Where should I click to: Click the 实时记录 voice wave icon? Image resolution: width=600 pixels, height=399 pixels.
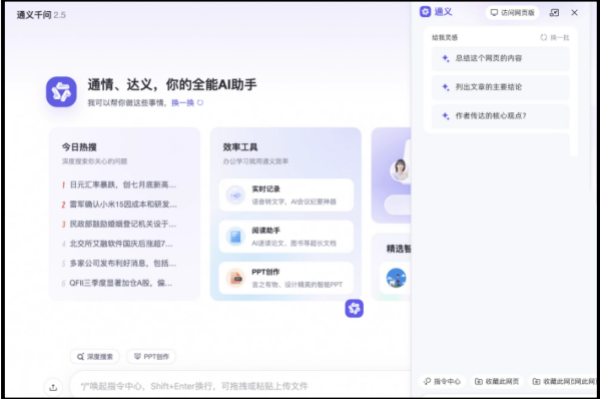pyautogui.click(x=235, y=195)
